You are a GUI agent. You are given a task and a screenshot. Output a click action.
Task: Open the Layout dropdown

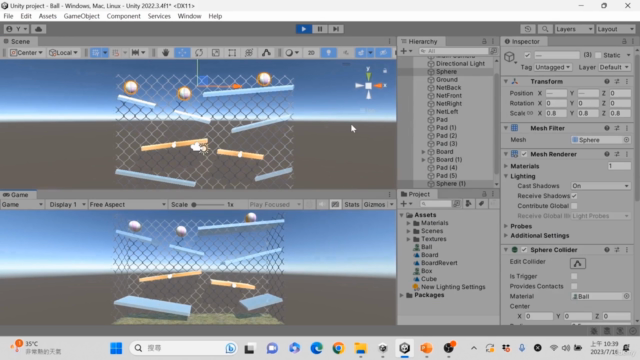[615, 29]
